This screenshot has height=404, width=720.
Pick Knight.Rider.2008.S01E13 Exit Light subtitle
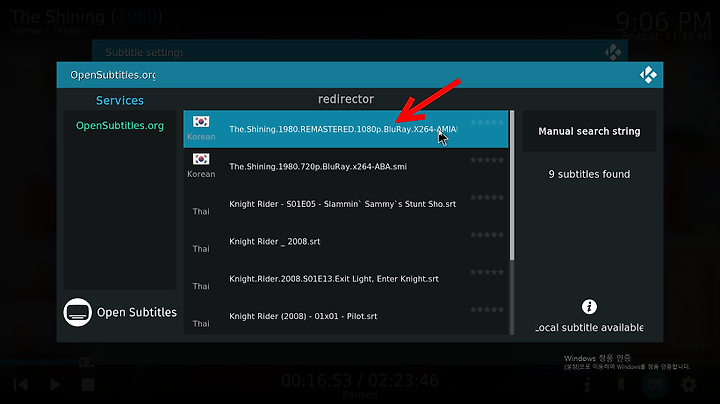tap(345, 279)
